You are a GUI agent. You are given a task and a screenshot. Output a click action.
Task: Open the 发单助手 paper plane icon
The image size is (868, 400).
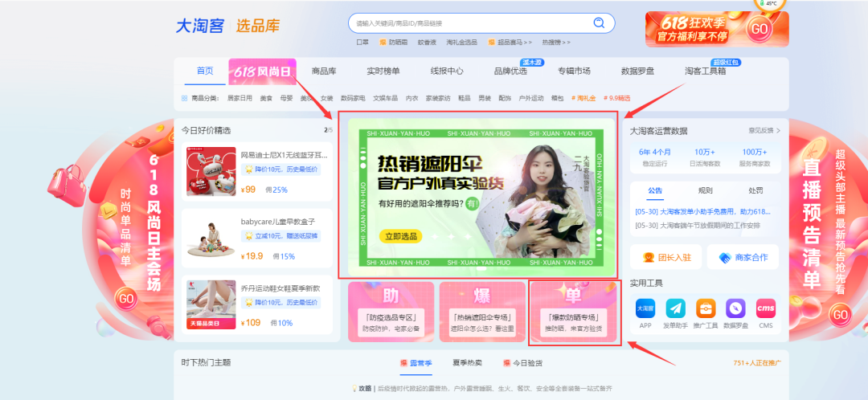pos(676,308)
